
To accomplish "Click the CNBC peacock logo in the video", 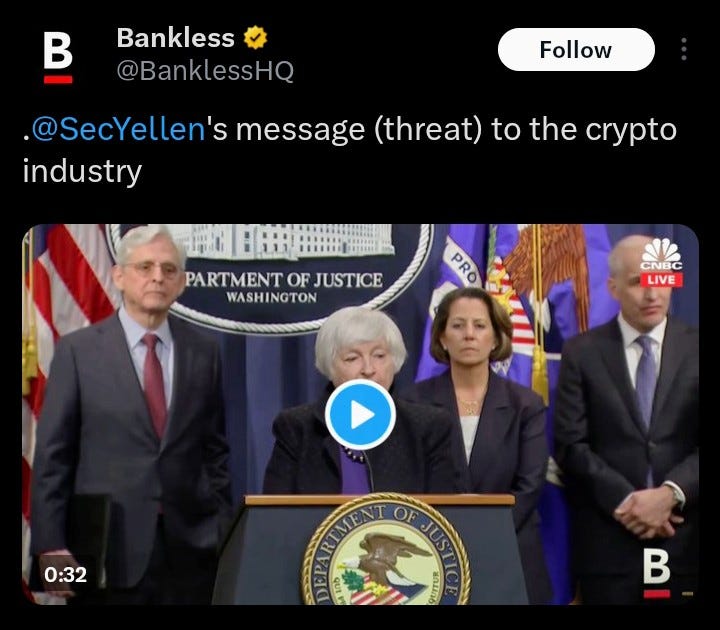I will coord(661,254).
